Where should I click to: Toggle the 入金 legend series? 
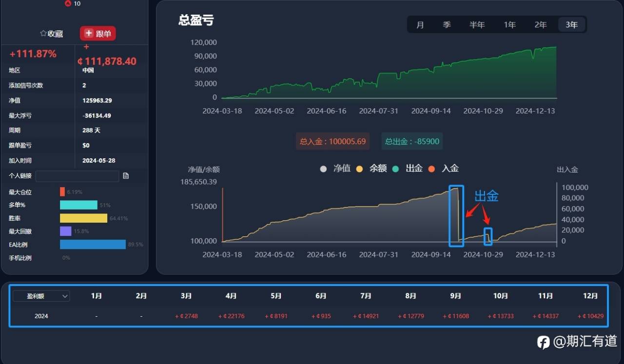point(444,169)
